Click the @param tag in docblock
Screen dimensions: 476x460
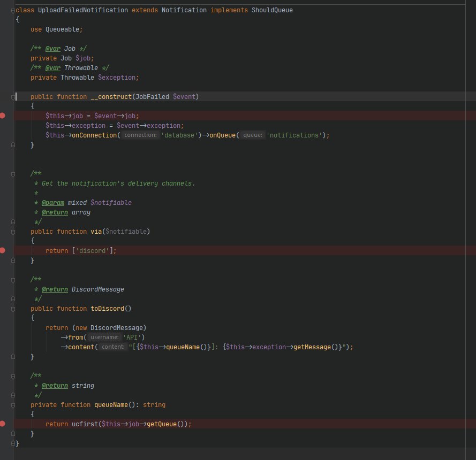53,203
